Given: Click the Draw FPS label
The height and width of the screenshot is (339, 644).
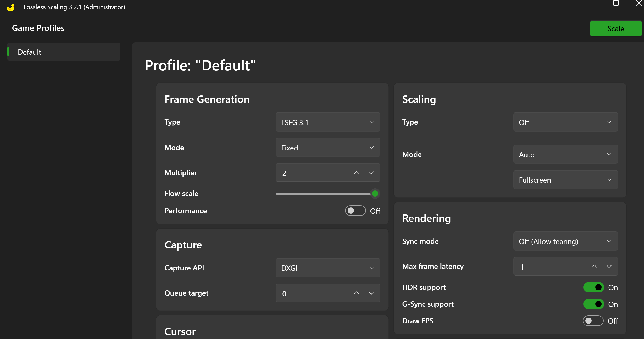Looking at the screenshot, I should click(418, 321).
